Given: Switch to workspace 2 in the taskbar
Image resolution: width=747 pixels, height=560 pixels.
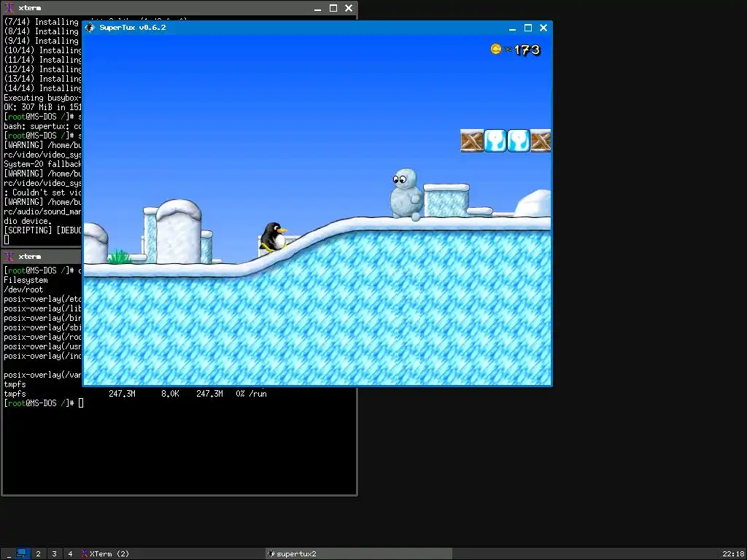Looking at the screenshot, I should coord(38,554).
